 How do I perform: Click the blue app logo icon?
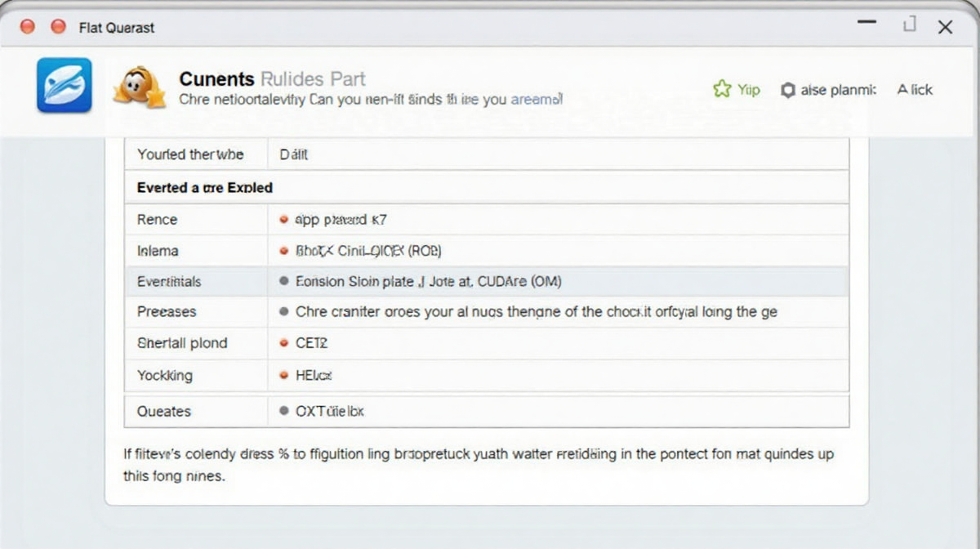point(64,85)
